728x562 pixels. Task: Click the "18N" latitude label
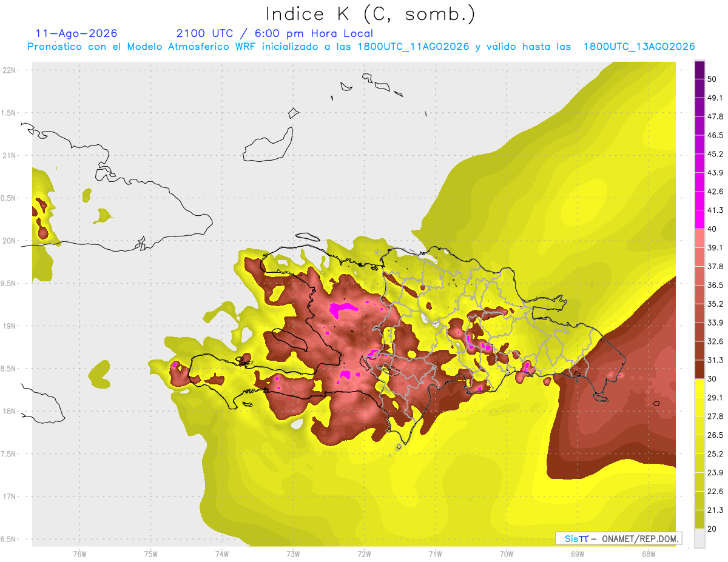click(10, 411)
